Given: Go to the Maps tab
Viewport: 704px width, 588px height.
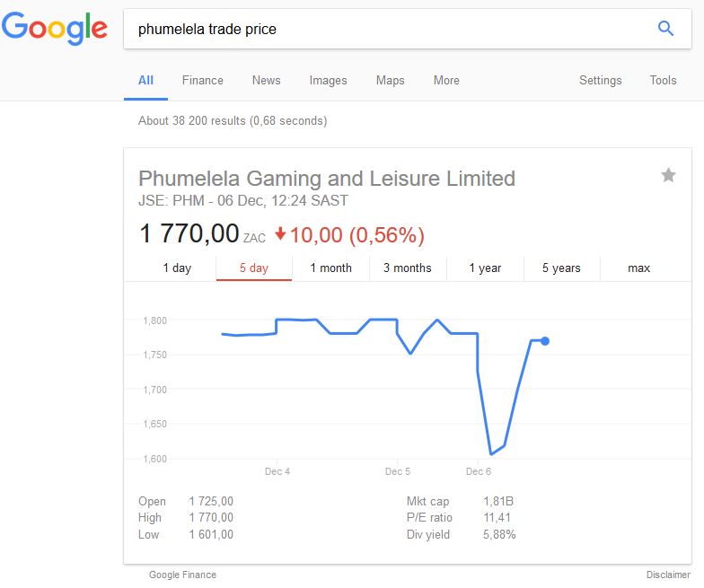Looking at the screenshot, I should coord(390,80).
